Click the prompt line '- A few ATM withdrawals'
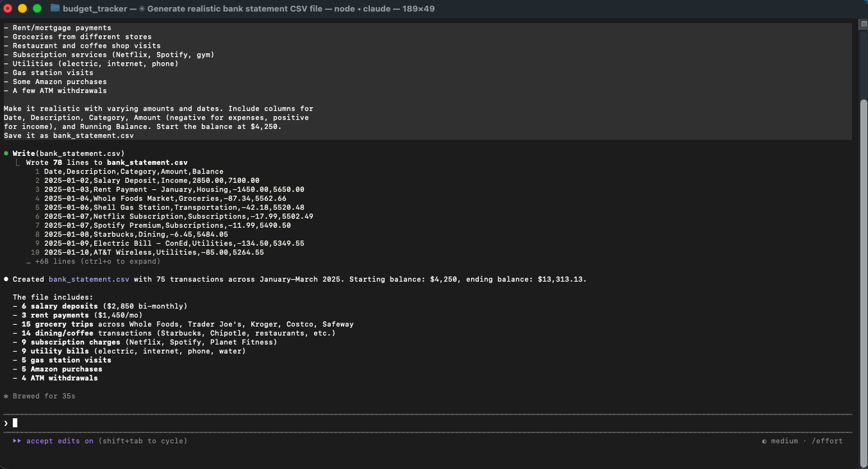868x469 pixels. [x=55, y=90]
